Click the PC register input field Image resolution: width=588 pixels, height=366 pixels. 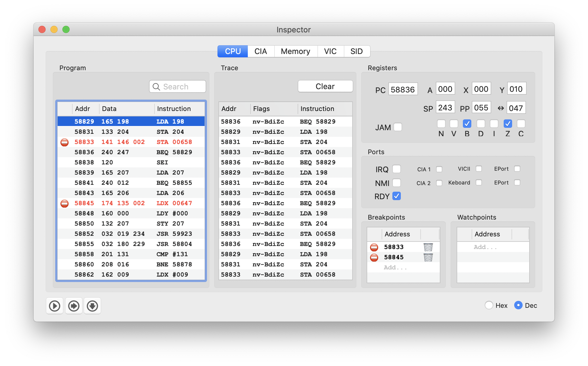[403, 89]
